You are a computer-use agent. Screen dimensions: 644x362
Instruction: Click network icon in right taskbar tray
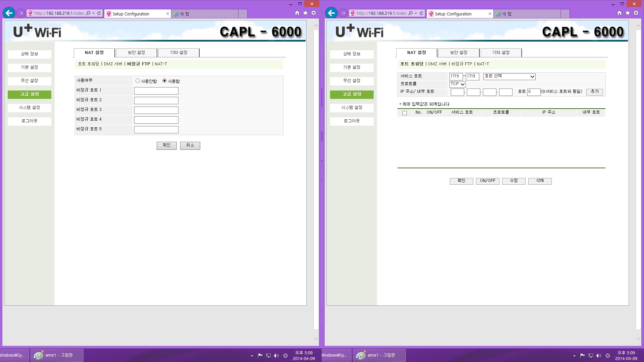(591, 356)
